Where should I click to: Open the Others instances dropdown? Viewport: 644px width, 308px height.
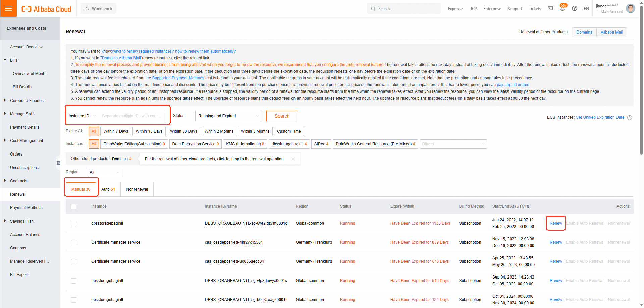click(x=453, y=144)
